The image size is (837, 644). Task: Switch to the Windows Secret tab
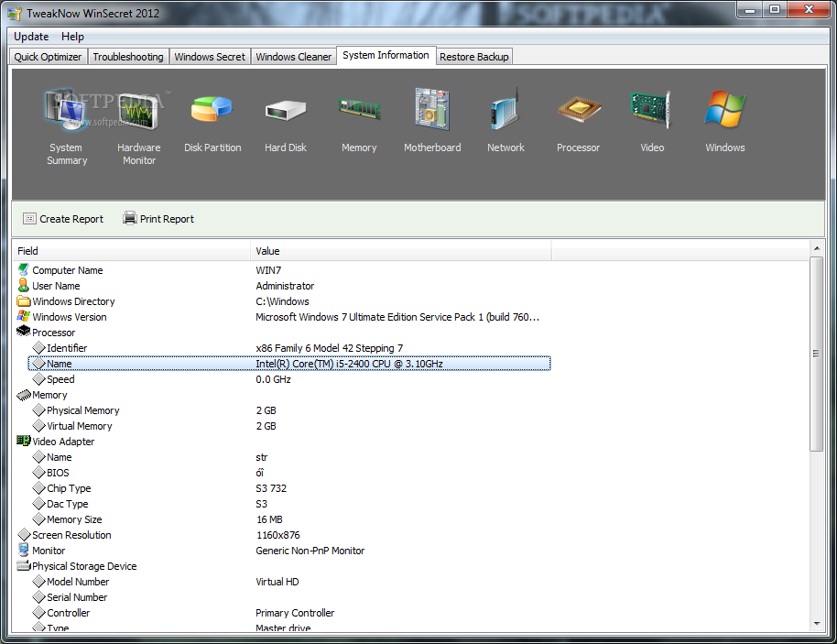[210, 57]
